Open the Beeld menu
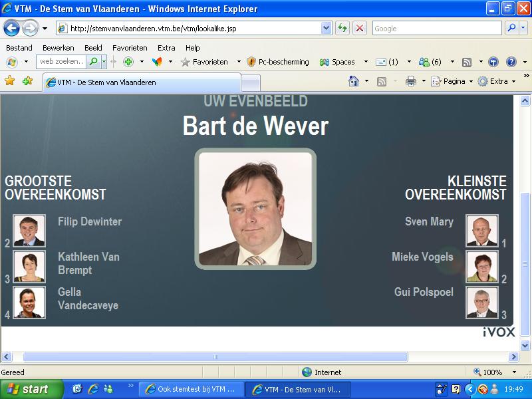Viewport: 532px width, 399px height. (x=93, y=48)
